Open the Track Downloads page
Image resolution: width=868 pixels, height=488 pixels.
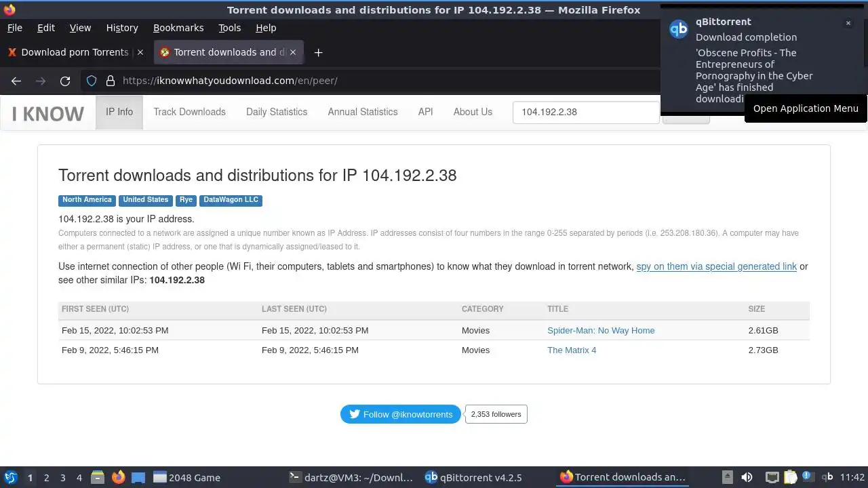pyautogui.click(x=189, y=112)
